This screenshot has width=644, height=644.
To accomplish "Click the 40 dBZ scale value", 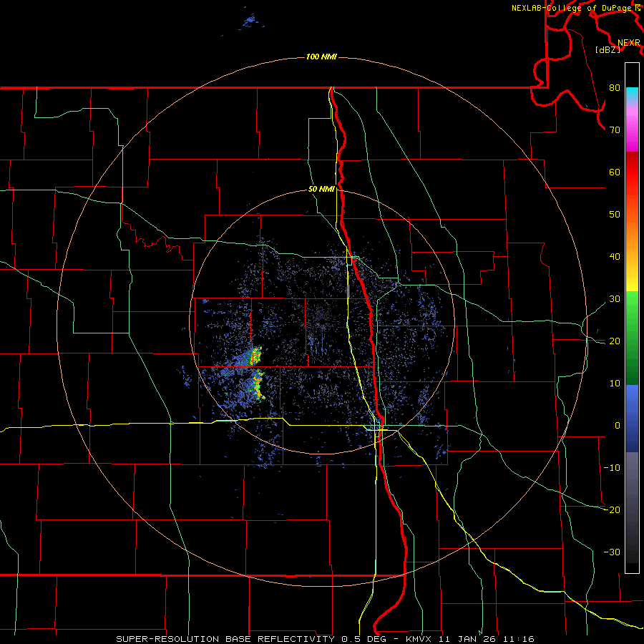I will point(615,257).
